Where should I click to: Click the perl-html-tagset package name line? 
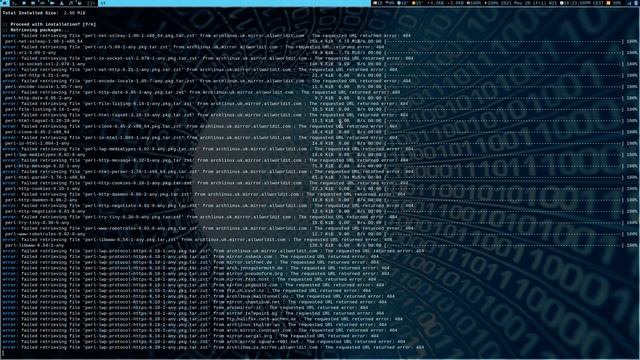click(x=42, y=121)
